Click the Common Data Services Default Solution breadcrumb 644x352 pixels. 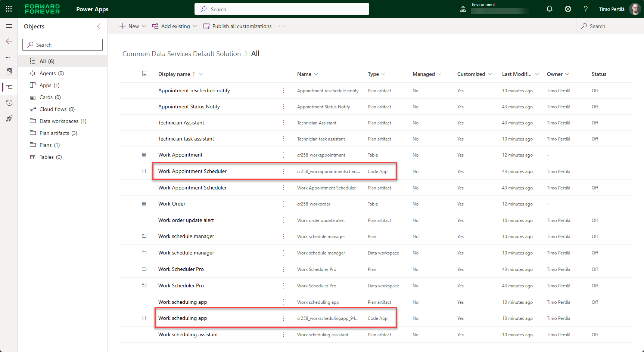(x=181, y=54)
